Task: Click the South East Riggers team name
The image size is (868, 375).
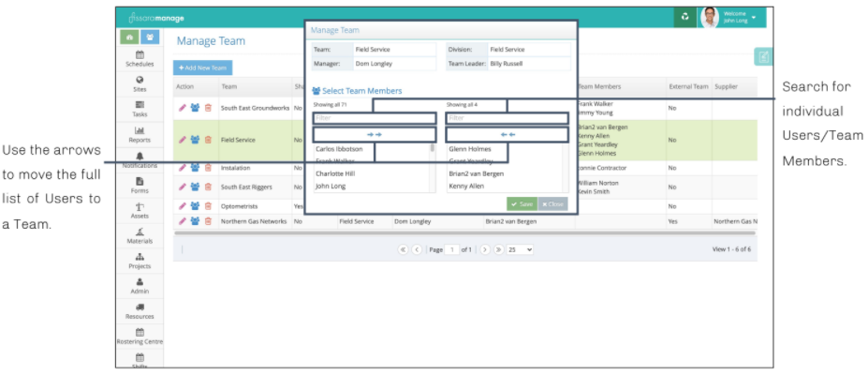Action: (246, 187)
